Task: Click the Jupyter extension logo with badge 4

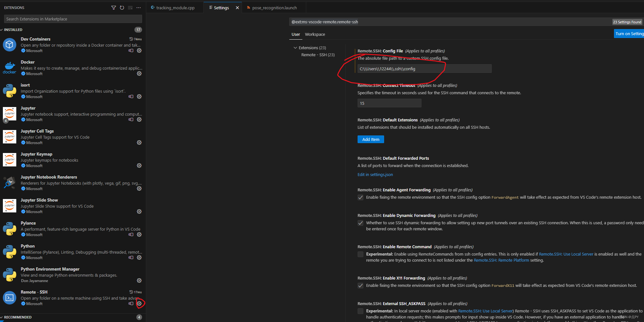Action: coord(9,115)
